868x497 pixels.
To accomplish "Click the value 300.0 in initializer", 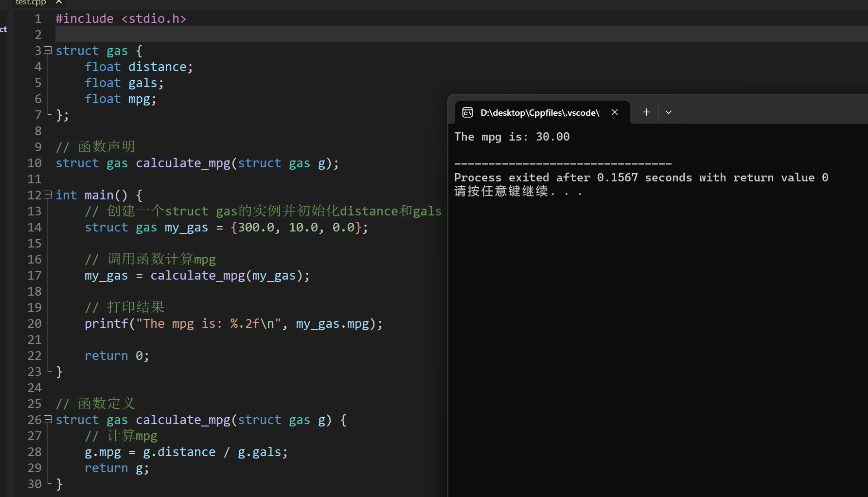I will tap(256, 228).
